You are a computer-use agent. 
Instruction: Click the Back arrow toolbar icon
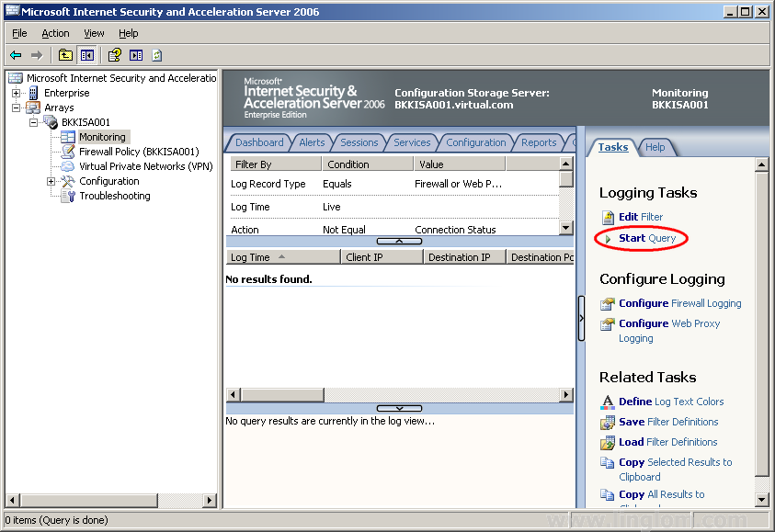click(x=16, y=55)
